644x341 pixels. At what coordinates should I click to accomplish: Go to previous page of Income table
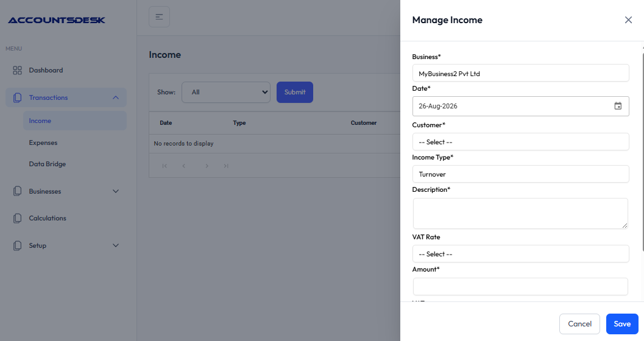tap(183, 166)
